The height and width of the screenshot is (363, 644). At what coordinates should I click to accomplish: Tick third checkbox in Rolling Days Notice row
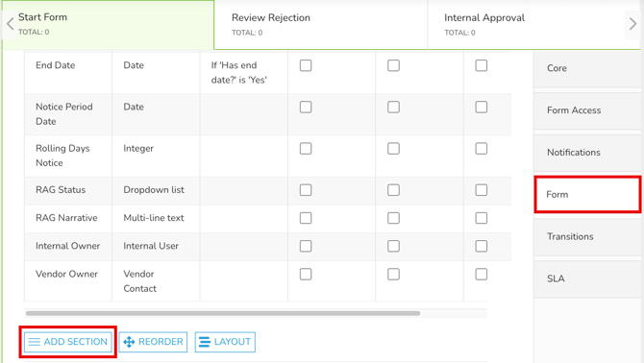pos(482,149)
